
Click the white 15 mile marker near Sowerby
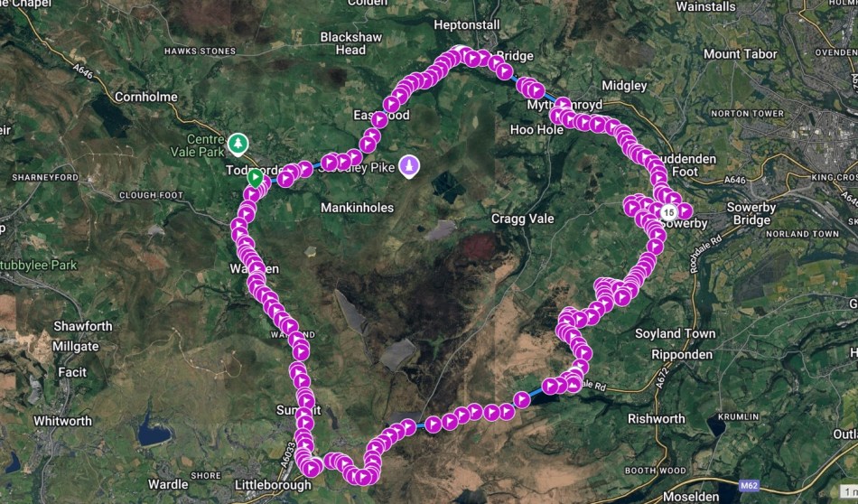[668, 211]
